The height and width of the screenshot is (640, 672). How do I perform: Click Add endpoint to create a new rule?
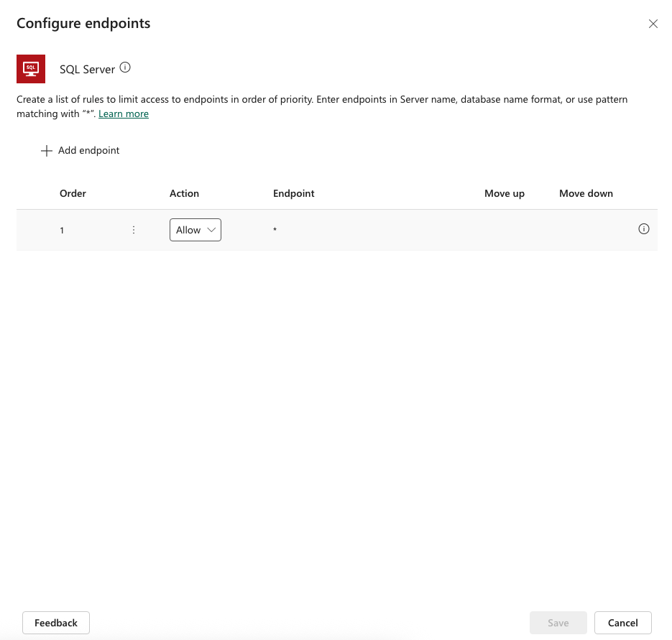[79, 150]
